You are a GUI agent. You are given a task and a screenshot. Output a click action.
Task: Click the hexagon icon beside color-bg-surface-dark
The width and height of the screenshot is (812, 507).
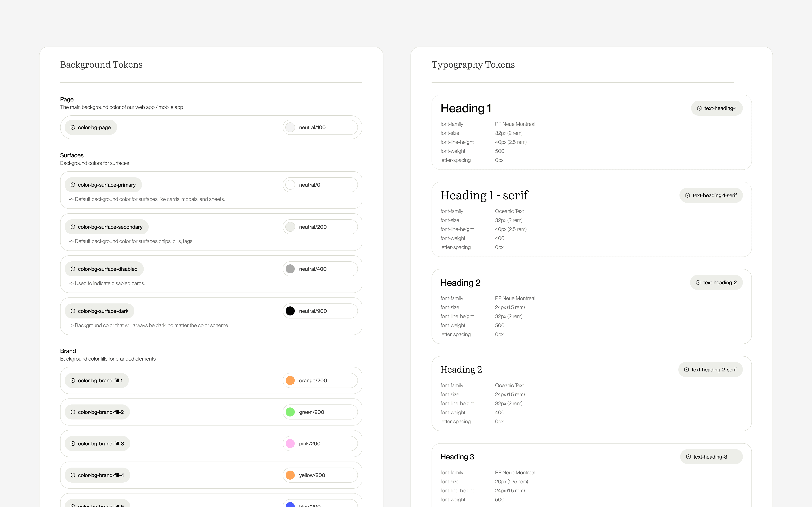pyautogui.click(x=73, y=311)
